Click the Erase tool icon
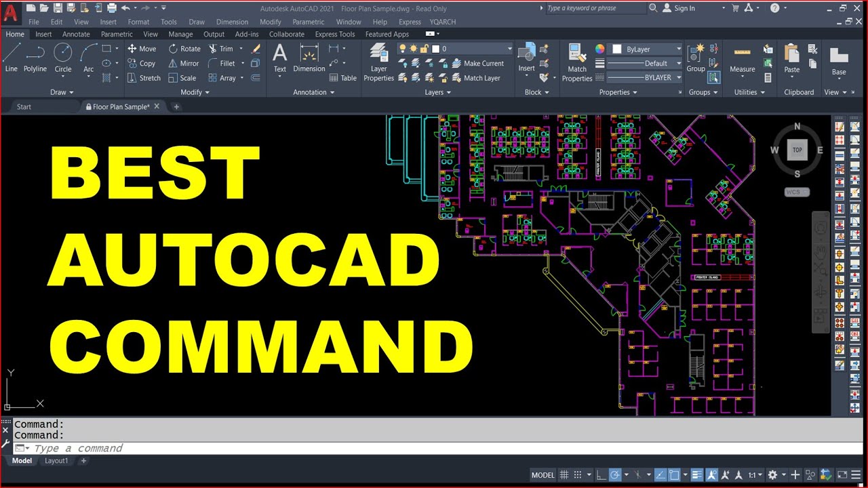The height and width of the screenshot is (488, 868). [x=256, y=49]
